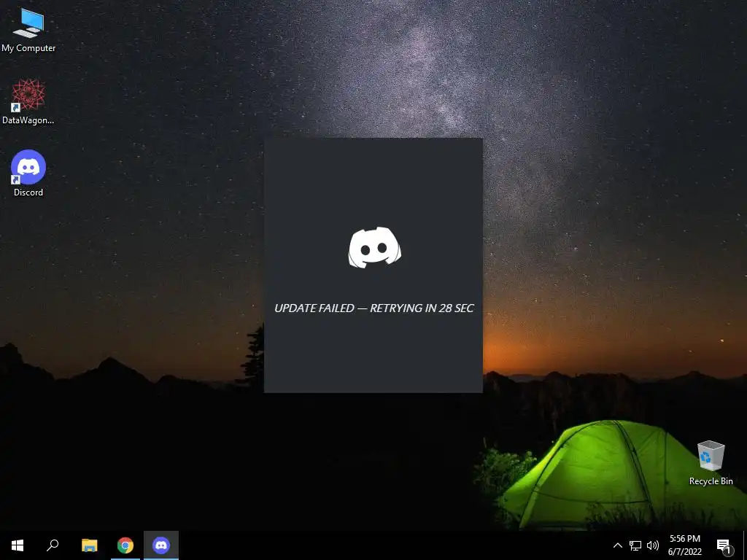
Task: Open network status tray icon
Action: tap(635, 545)
